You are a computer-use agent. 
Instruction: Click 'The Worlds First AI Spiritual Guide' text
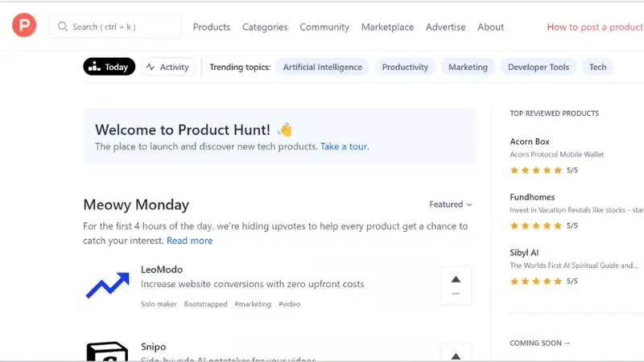[574, 265]
